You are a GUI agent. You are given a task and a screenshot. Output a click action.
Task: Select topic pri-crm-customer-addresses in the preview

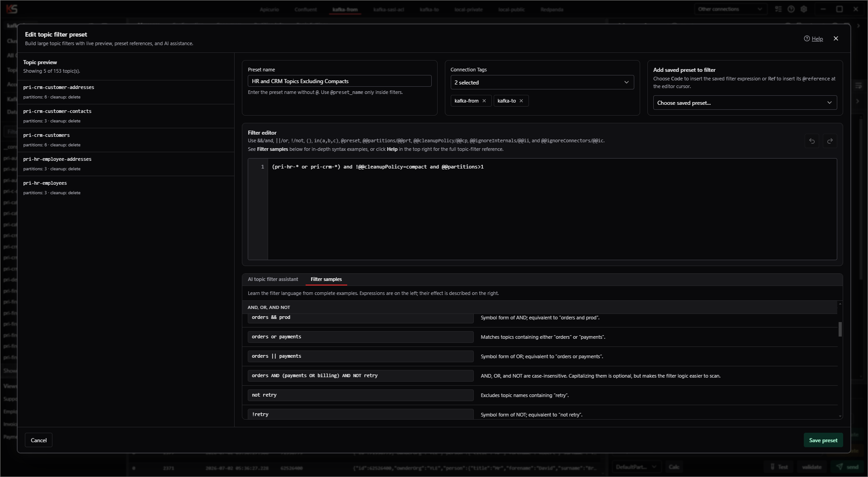(x=126, y=92)
